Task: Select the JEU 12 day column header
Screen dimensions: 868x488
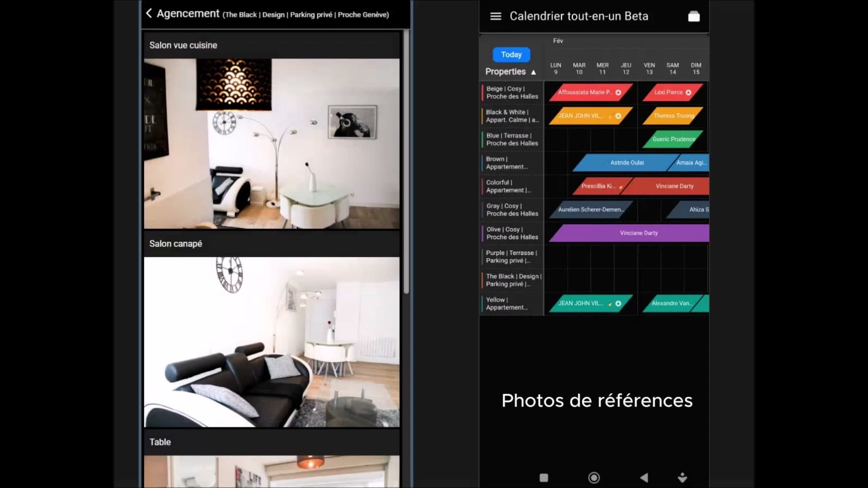Action: pyautogui.click(x=626, y=69)
